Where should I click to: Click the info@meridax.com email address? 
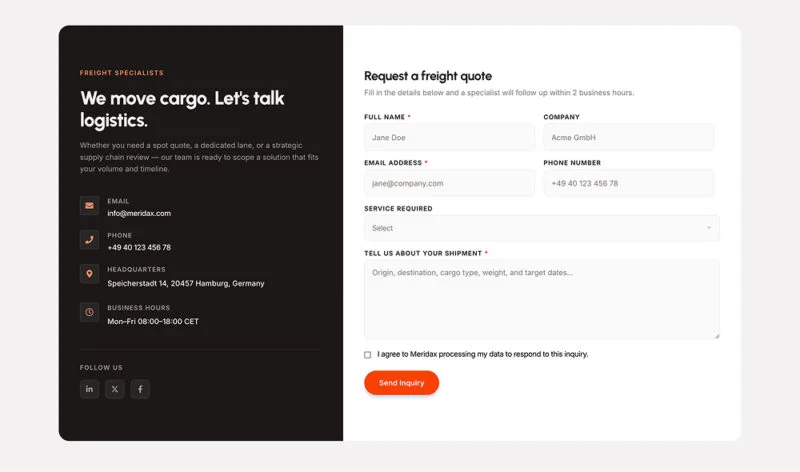coord(139,213)
